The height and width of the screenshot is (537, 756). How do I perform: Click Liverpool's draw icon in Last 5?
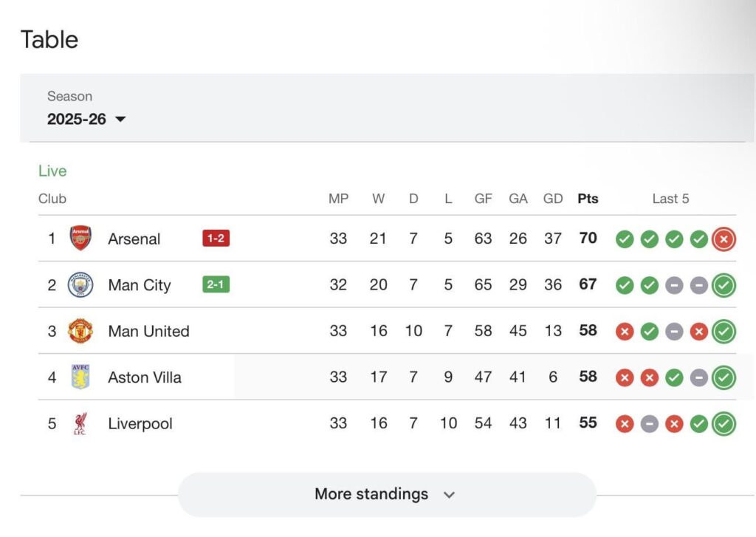coord(649,424)
